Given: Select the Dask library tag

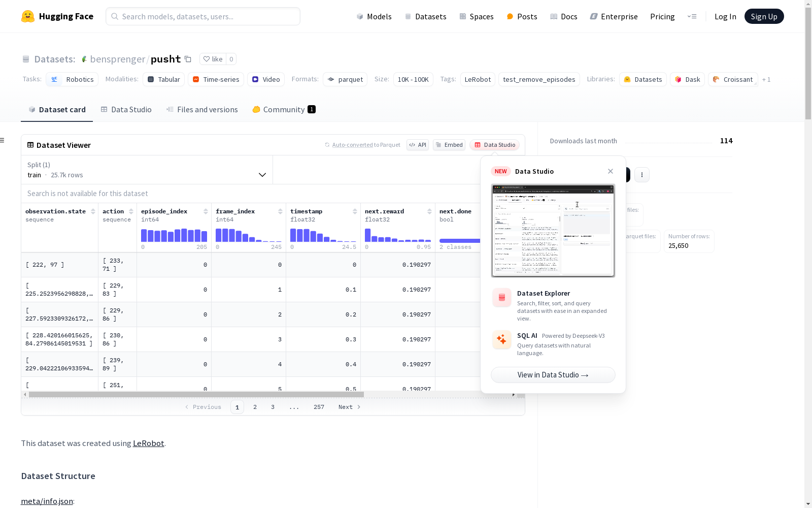Looking at the screenshot, I should [x=687, y=79].
